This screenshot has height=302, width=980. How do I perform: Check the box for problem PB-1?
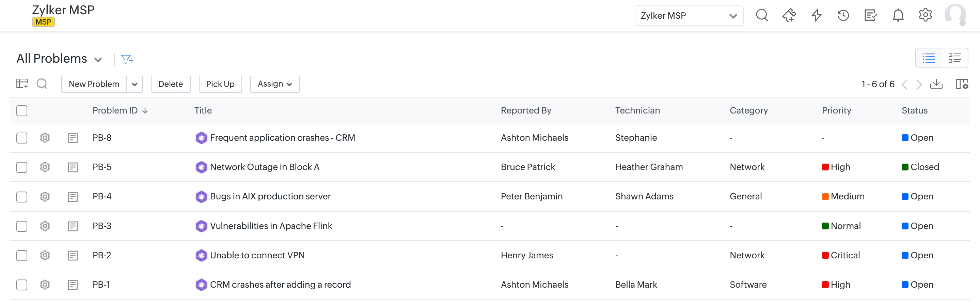coord(22,285)
